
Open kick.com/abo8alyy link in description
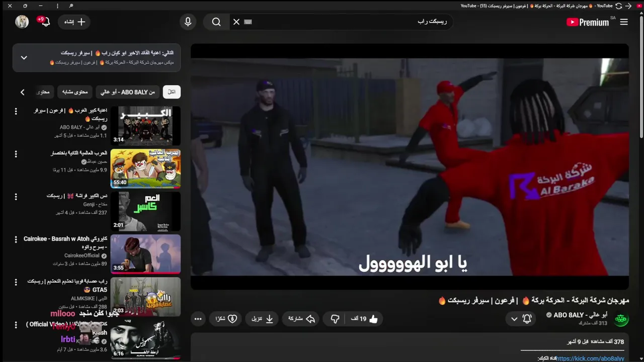coord(591,358)
